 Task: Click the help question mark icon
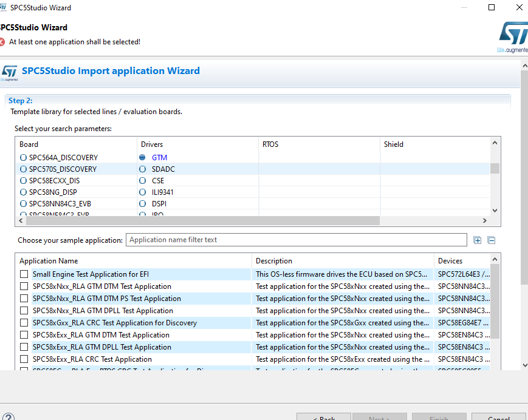click(x=8, y=417)
